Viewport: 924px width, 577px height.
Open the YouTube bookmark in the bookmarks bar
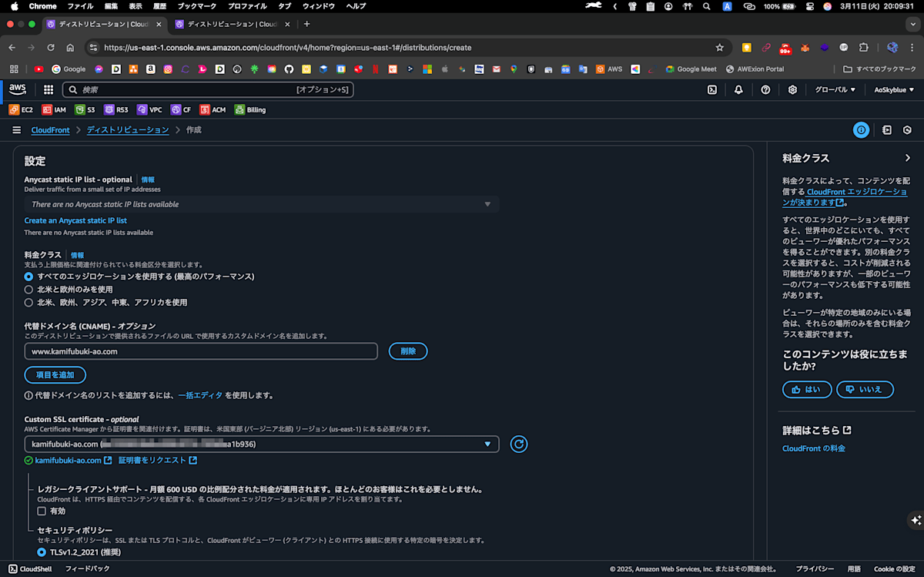click(x=38, y=69)
